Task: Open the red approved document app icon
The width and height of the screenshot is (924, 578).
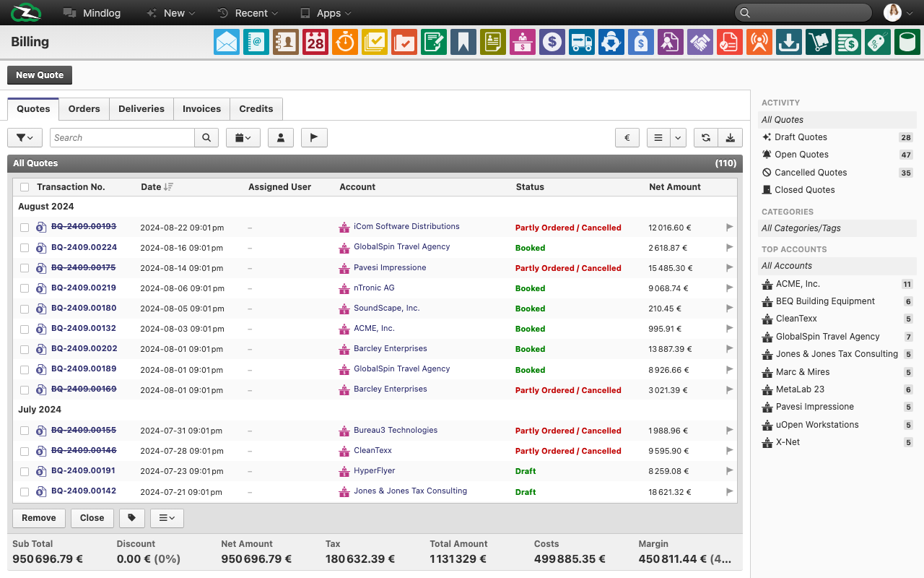Action: (x=730, y=42)
